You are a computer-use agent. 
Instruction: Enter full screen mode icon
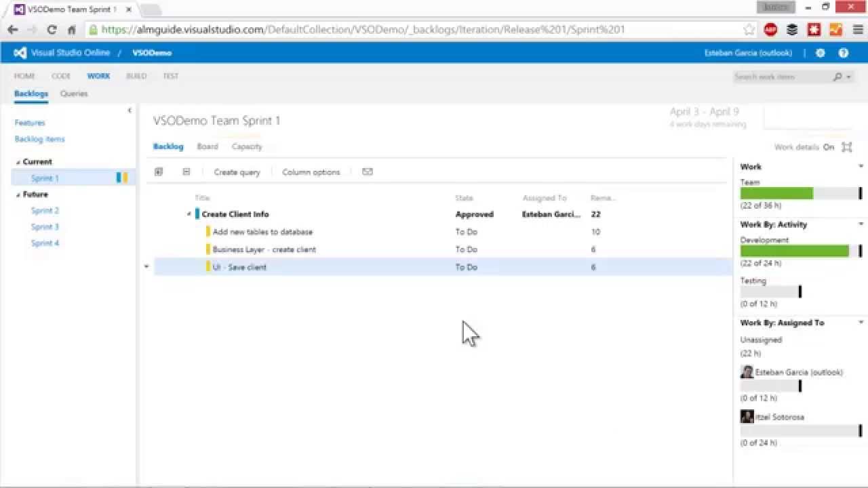tap(847, 147)
